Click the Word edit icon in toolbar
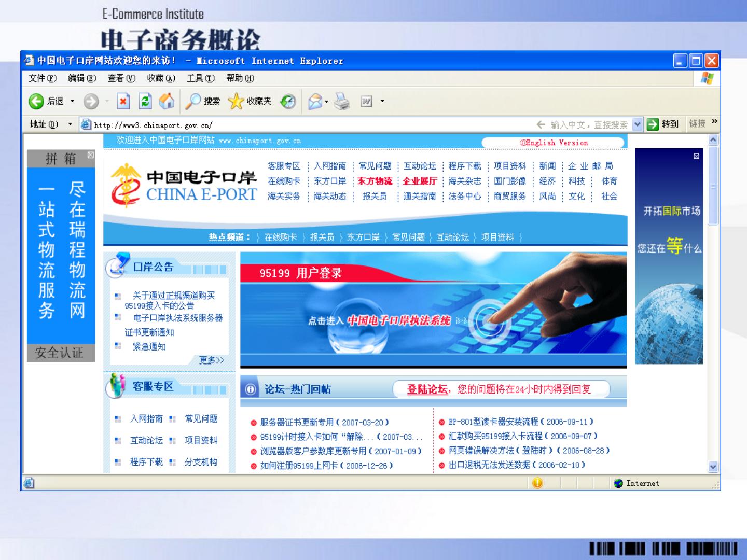Viewport: 747px width, 560px height. coord(366,102)
